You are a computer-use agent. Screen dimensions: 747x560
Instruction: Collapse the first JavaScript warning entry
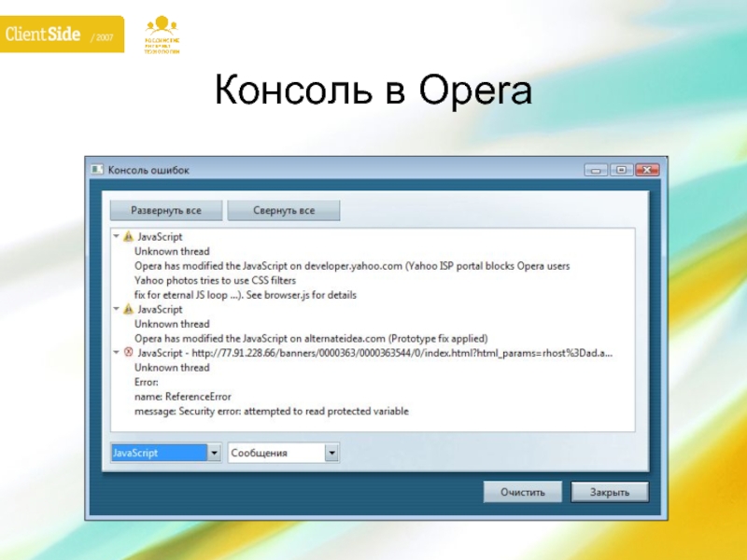pyautogui.click(x=116, y=236)
